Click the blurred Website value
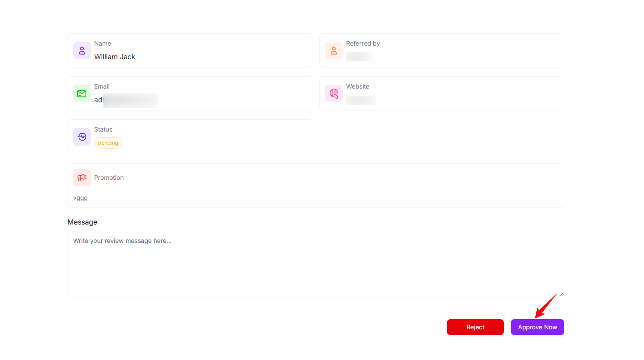This screenshot has height=360, width=644. (x=361, y=100)
